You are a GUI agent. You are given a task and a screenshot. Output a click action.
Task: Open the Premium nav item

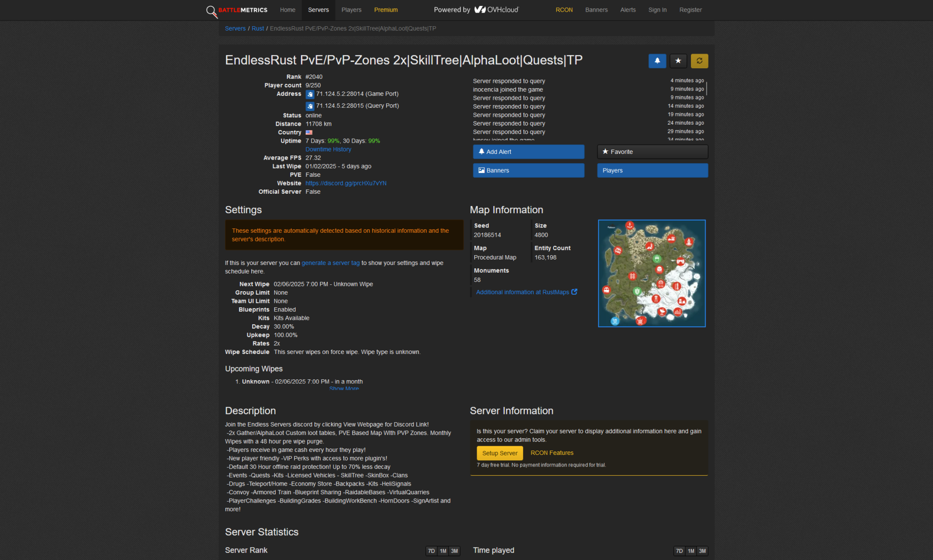pos(386,10)
